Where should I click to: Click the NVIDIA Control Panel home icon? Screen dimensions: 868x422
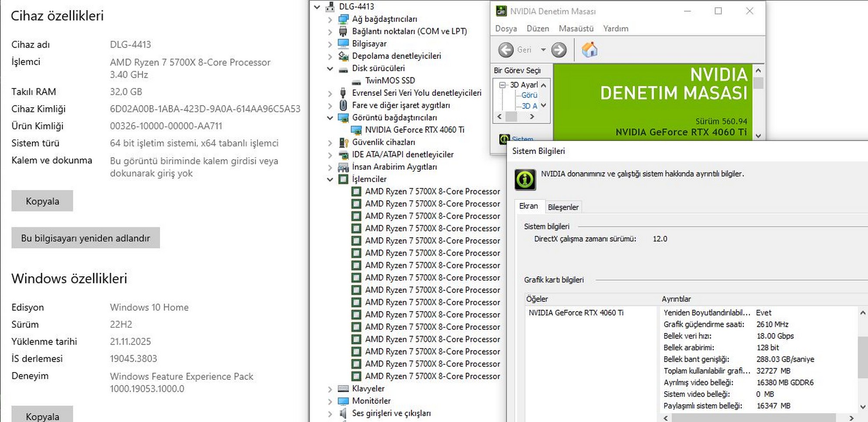(x=589, y=50)
